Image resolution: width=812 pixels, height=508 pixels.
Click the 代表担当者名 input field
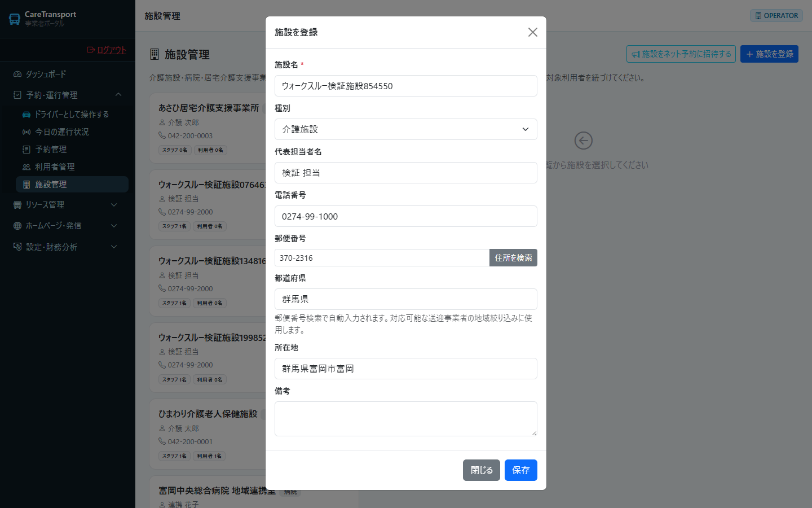click(406, 173)
